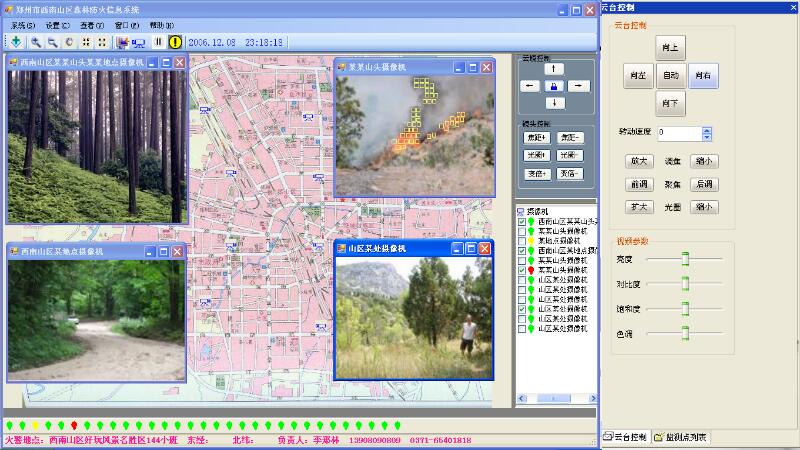Click the 向上 pan up button
The width and height of the screenshot is (800, 450).
671,47
